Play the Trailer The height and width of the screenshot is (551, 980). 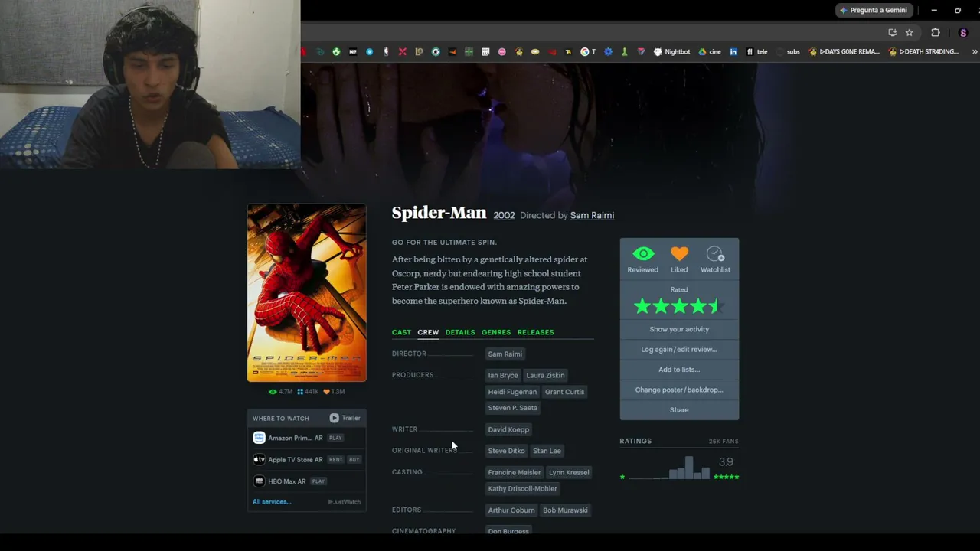point(345,418)
